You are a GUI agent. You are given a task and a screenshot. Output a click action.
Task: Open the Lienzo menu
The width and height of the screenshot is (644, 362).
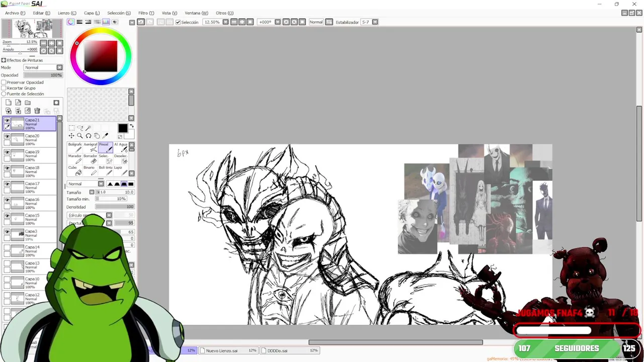[67, 13]
